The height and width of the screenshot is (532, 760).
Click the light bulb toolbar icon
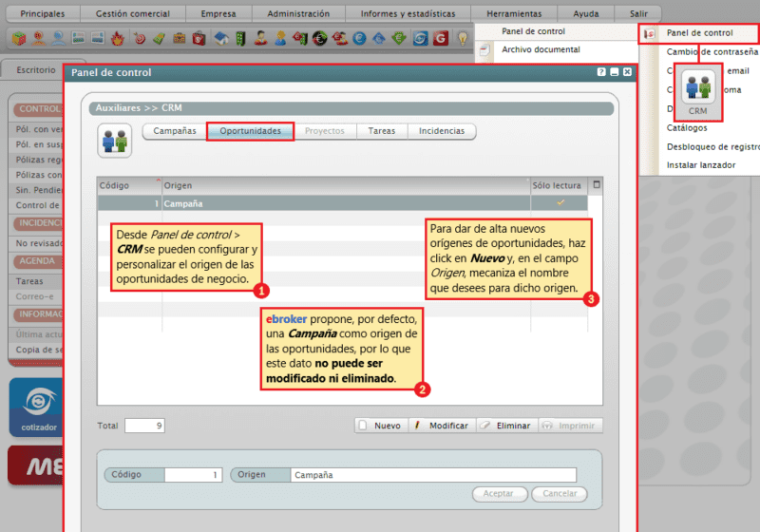click(463, 39)
